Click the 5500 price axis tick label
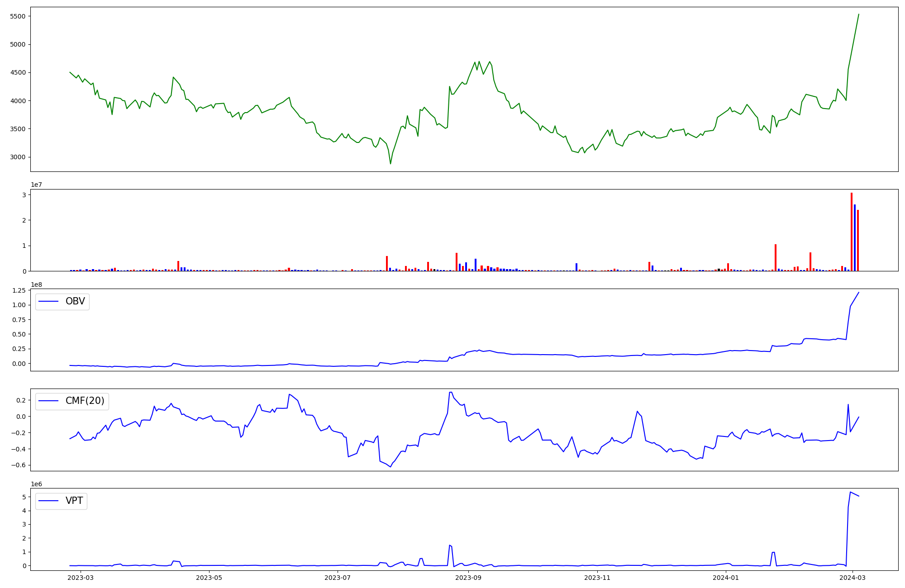This screenshot has width=905, height=588. click(x=18, y=16)
